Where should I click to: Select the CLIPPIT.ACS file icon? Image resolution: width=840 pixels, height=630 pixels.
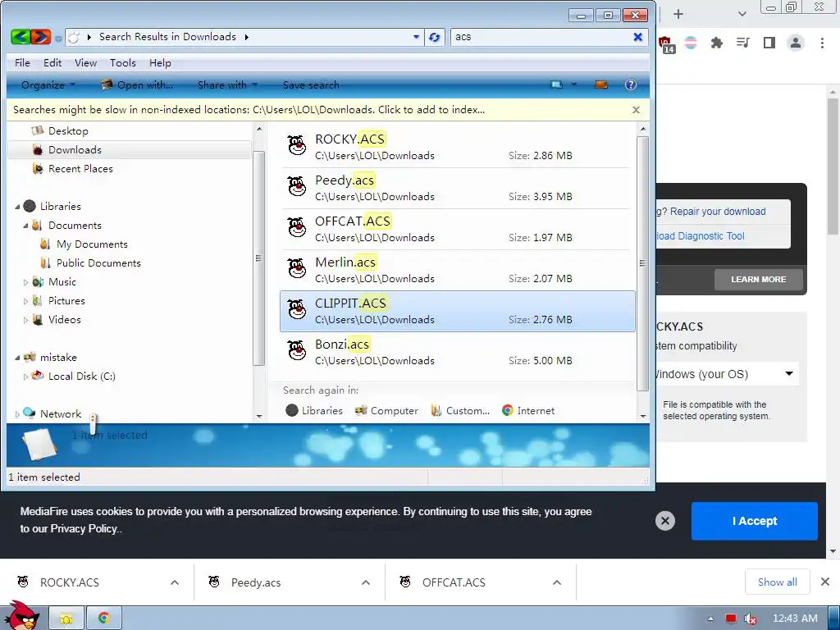tap(297, 310)
